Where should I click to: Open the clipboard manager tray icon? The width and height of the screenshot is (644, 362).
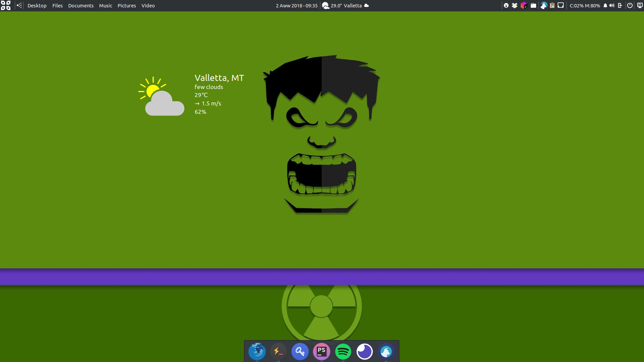[552, 5]
